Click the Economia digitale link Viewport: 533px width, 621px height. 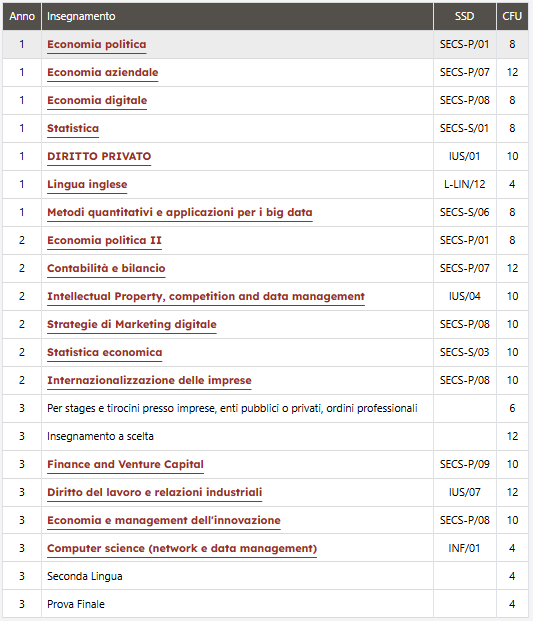[x=97, y=101]
